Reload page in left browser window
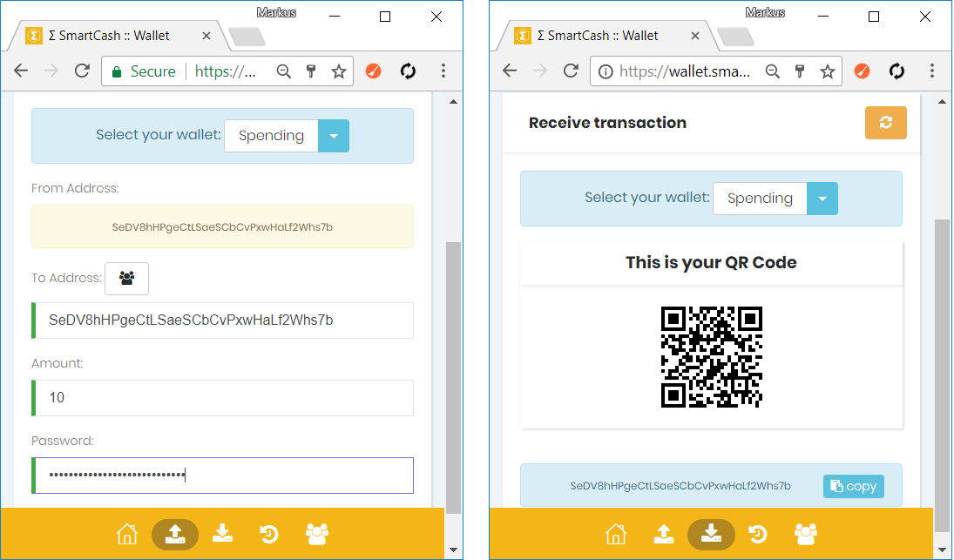Image resolution: width=954 pixels, height=560 pixels. pyautogui.click(x=82, y=71)
